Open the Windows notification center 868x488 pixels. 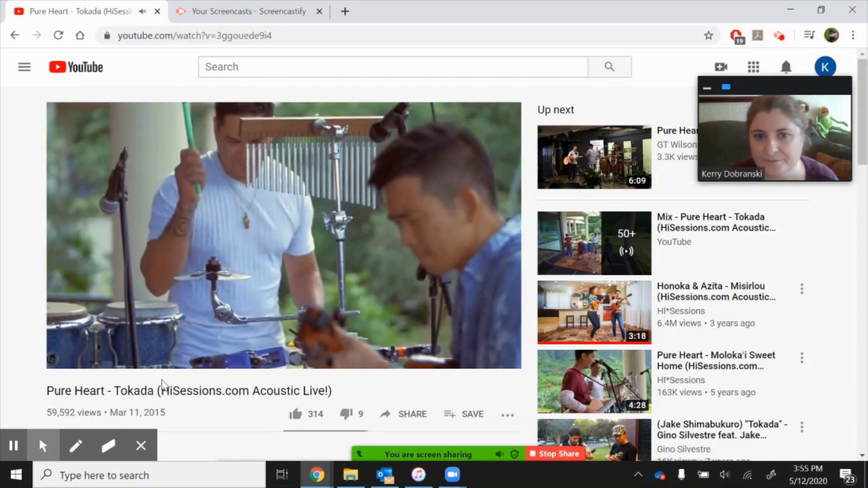848,475
